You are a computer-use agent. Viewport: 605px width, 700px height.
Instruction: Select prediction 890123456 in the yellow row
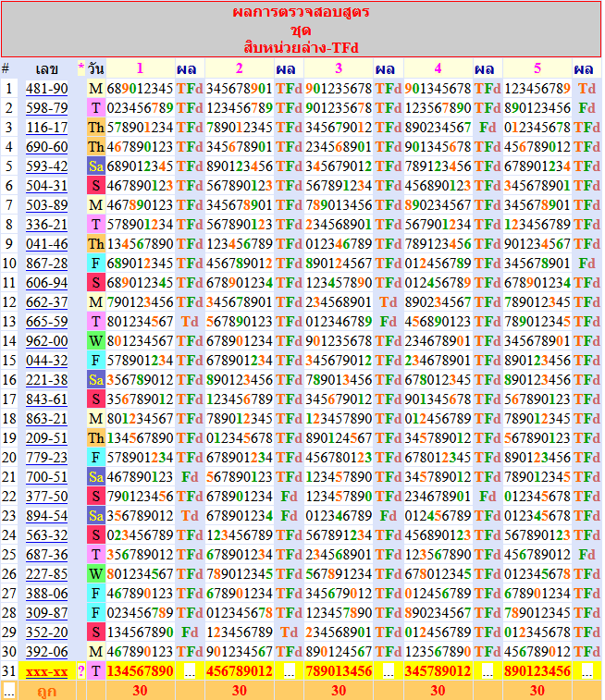click(537, 671)
